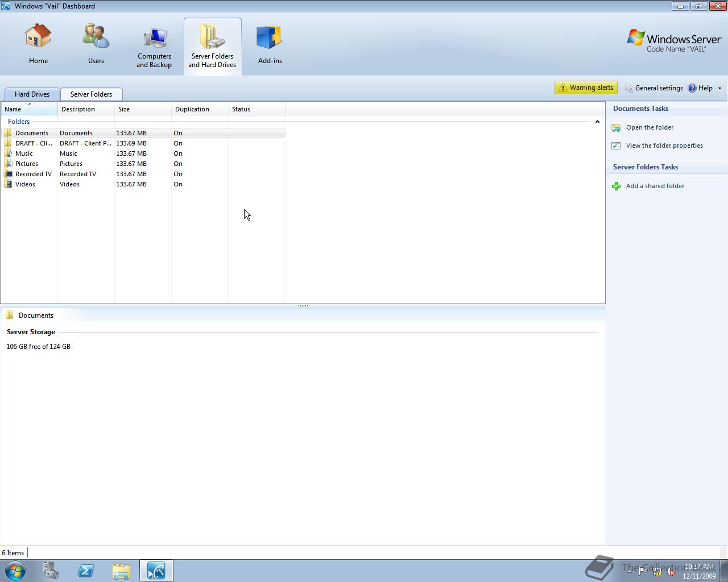Click the green plus Add folder icon
This screenshot has width=728, height=582.
click(x=616, y=186)
